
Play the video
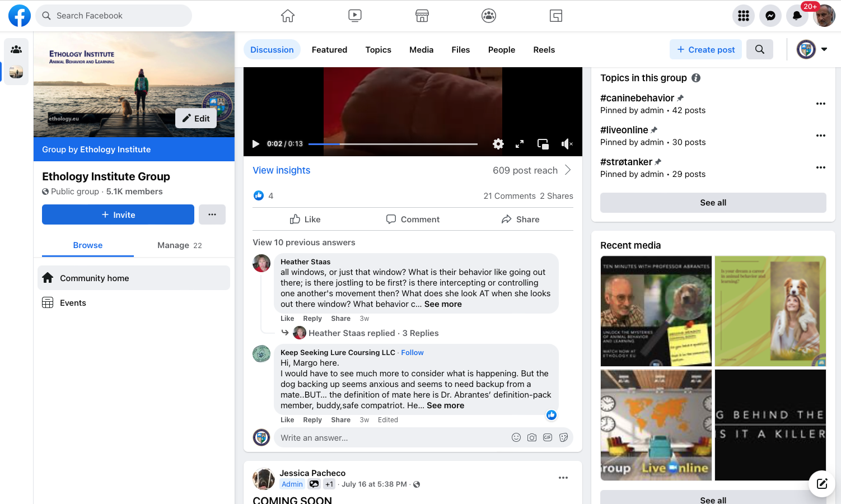(x=256, y=144)
